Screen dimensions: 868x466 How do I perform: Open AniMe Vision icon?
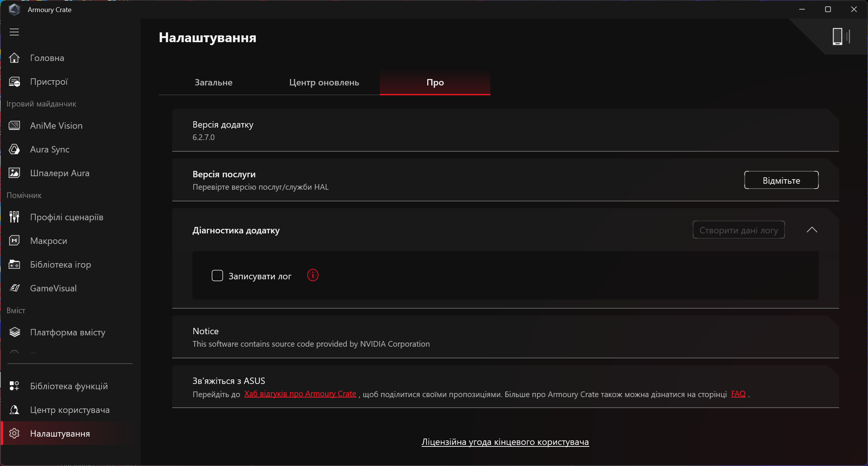point(14,125)
